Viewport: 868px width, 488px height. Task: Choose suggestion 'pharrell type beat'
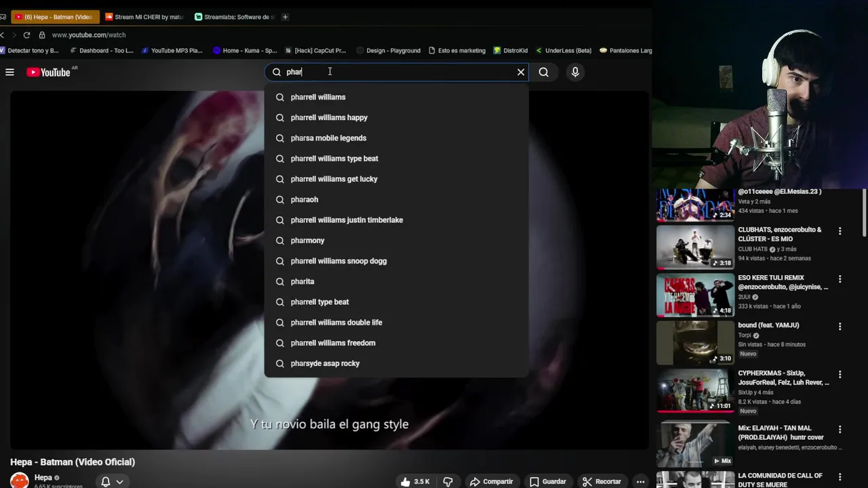coord(397,302)
